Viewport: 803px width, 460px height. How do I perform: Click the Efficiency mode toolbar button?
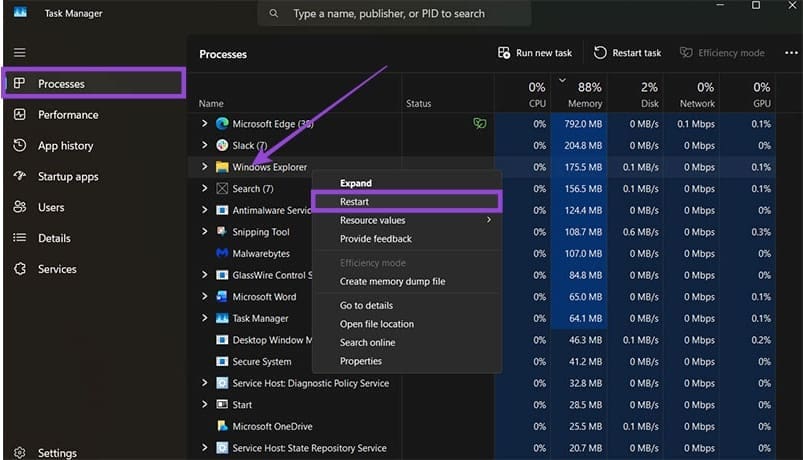coord(722,53)
